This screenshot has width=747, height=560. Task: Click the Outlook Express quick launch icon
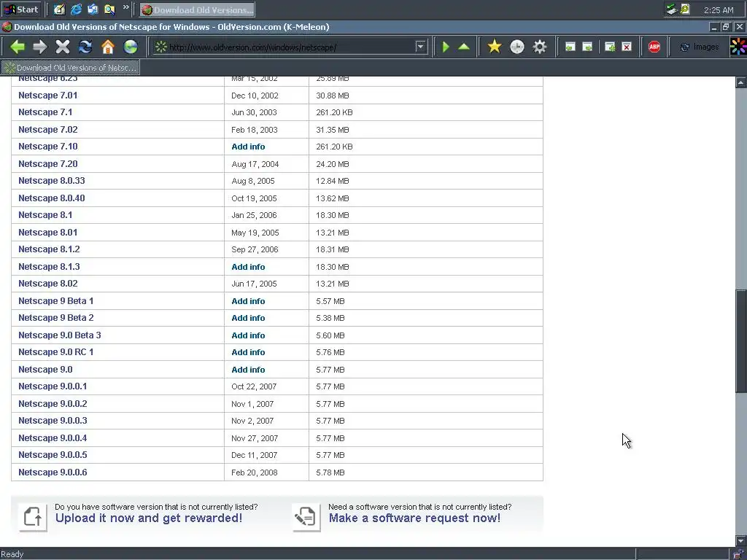93,9
